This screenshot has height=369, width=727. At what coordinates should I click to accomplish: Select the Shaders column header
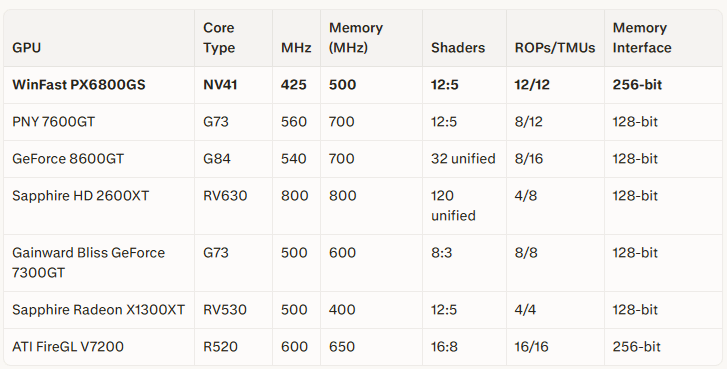458,48
